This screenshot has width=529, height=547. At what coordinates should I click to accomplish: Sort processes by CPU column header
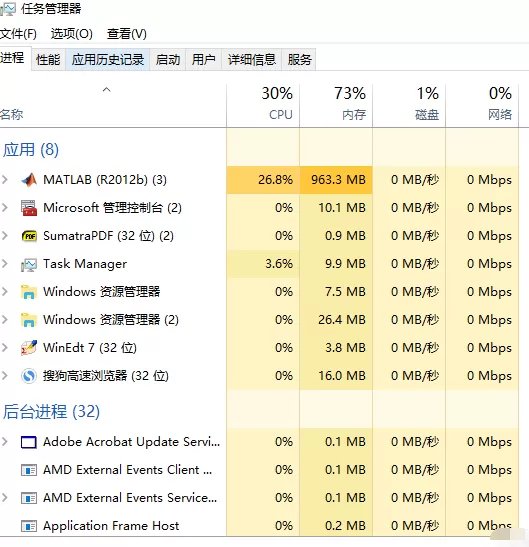(263, 105)
